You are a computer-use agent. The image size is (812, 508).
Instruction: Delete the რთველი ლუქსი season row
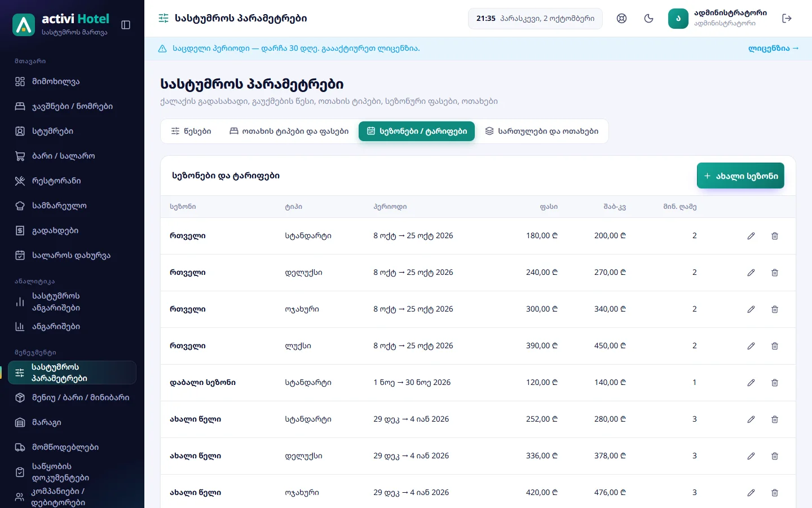(x=775, y=346)
